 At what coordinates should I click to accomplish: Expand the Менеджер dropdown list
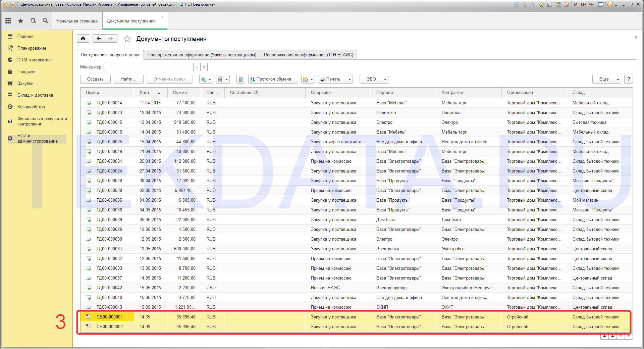(x=197, y=67)
